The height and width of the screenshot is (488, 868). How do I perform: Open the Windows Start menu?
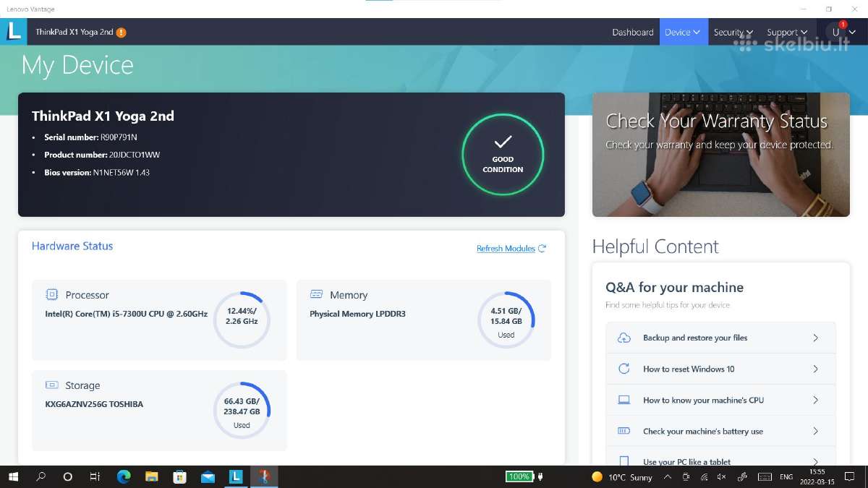[x=13, y=476]
